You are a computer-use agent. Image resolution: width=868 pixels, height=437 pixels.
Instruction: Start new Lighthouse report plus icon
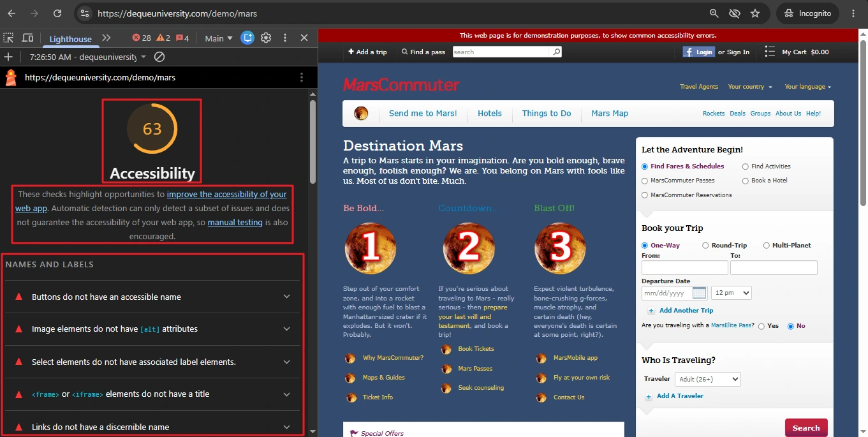pyautogui.click(x=8, y=57)
